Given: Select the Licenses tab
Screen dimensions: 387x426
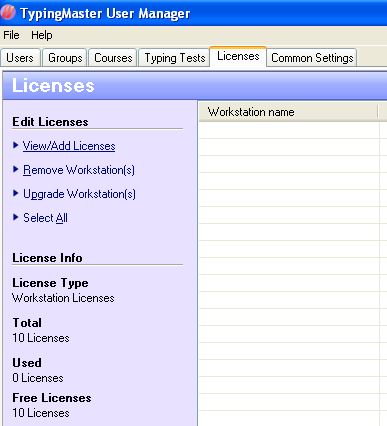Looking at the screenshot, I should (x=238, y=56).
